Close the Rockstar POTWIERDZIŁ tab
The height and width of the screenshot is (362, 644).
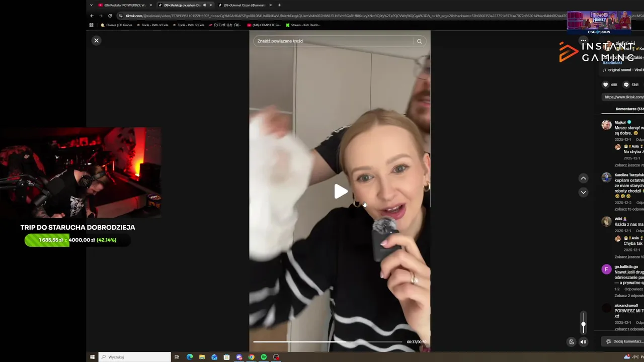[150, 5]
